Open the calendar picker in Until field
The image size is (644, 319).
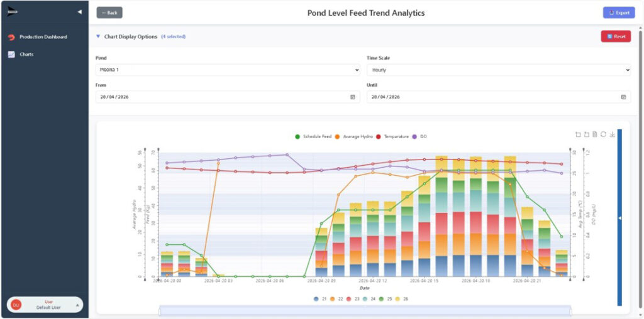623,97
